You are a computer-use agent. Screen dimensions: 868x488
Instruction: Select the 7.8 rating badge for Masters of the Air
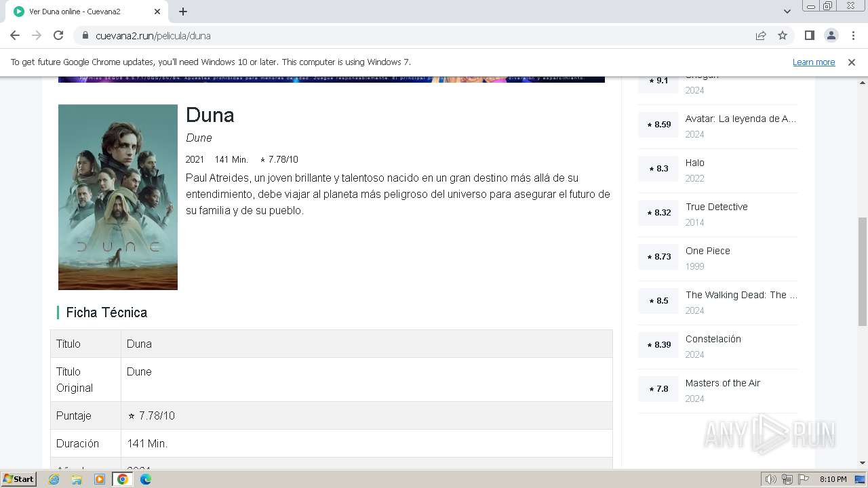coord(658,389)
